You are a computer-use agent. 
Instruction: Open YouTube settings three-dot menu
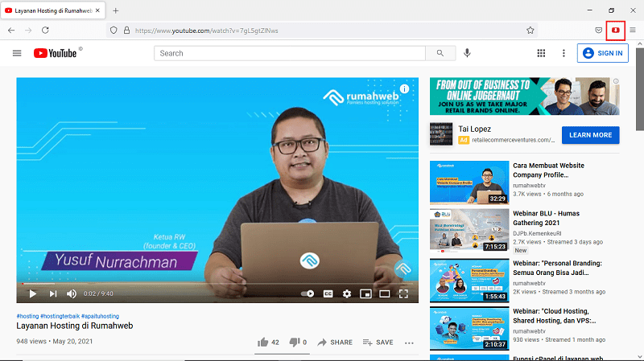563,53
